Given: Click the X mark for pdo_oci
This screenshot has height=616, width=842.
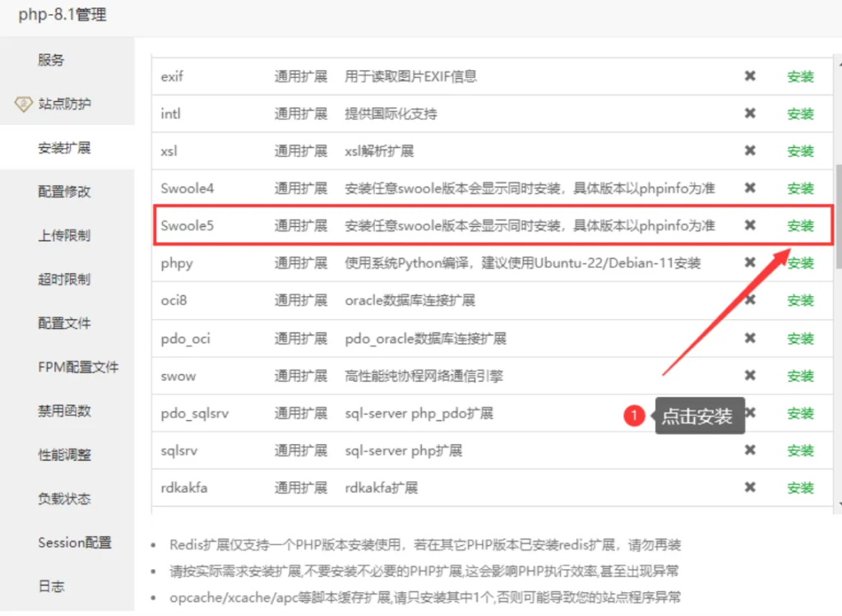Looking at the screenshot, I should tap(750, 337).
